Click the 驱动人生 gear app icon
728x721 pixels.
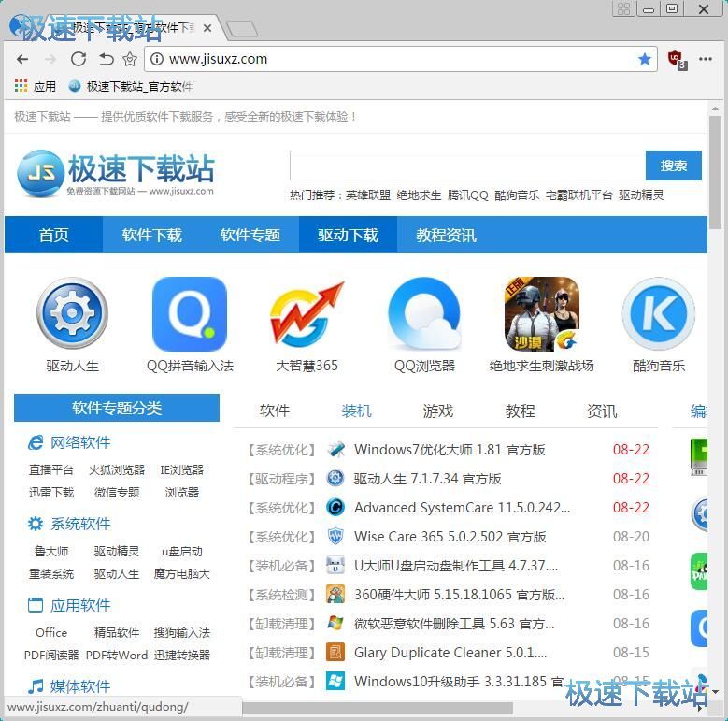[x=73, y=313]
